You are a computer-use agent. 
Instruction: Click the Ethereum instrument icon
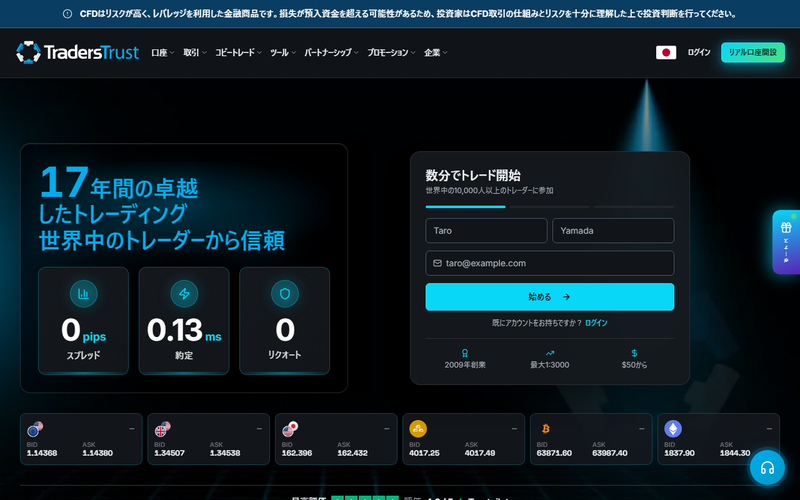tap(673, 429)
